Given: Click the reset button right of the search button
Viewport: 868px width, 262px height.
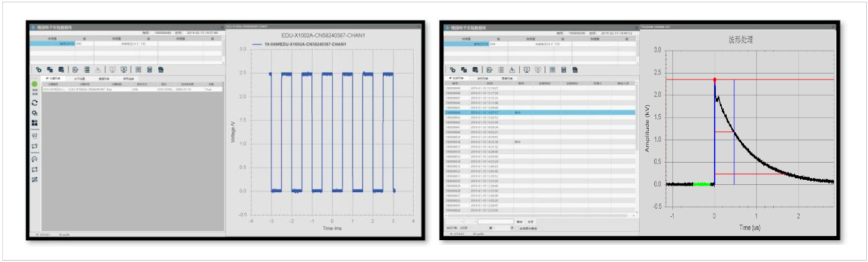Looking at the screenshot, I should (x=530, y=221).
